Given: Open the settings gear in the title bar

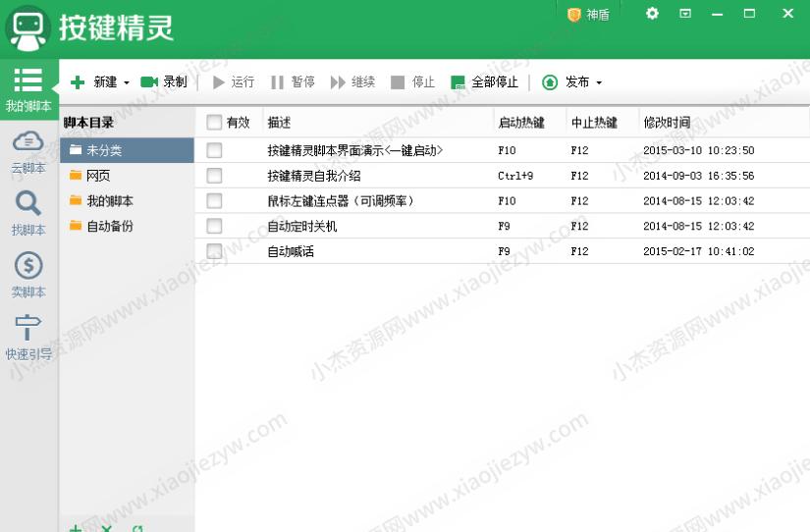Looking at the screenshot, I should tap(652, 14).
